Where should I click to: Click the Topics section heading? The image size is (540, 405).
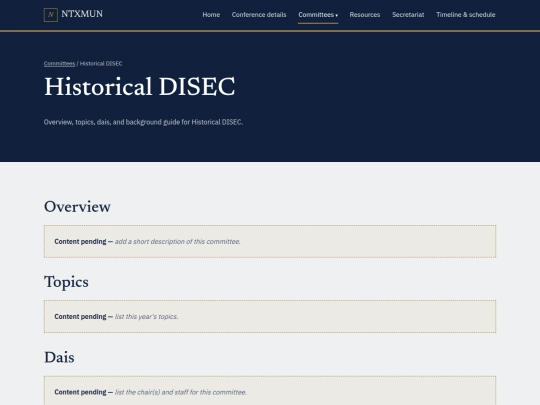coord(66,282)
